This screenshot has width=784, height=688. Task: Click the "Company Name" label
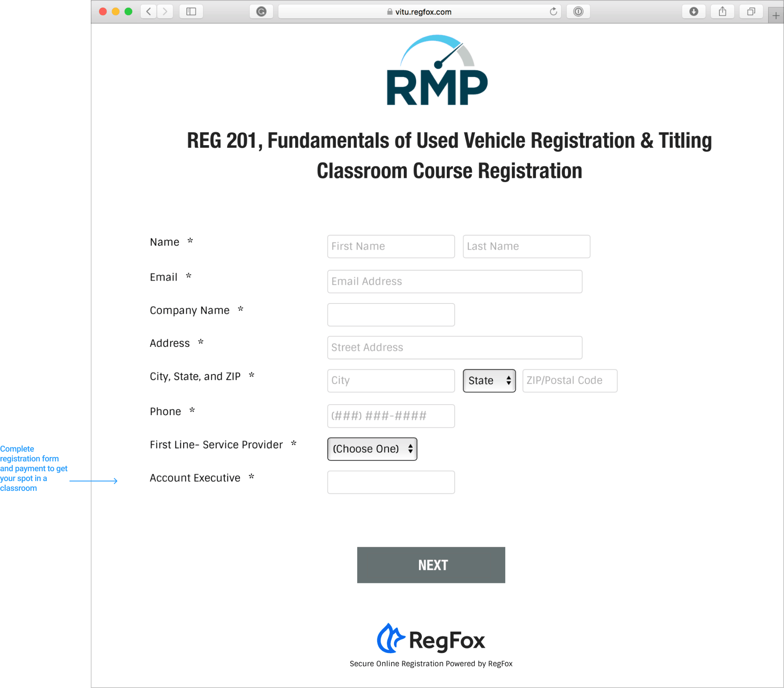tap(190, 310)
